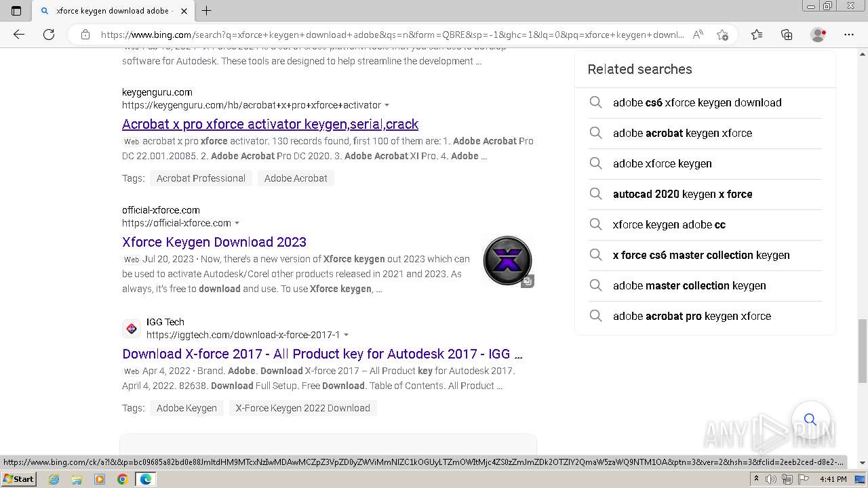Open the Action Center flag tray icon
868x488 pixels.
click(x=804, y=479)
